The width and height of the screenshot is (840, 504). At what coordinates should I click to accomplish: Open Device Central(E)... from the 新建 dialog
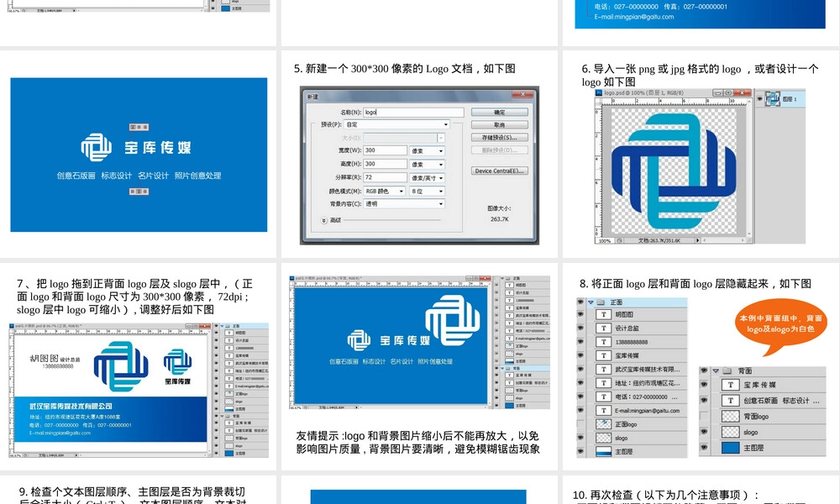pos(499,171)
